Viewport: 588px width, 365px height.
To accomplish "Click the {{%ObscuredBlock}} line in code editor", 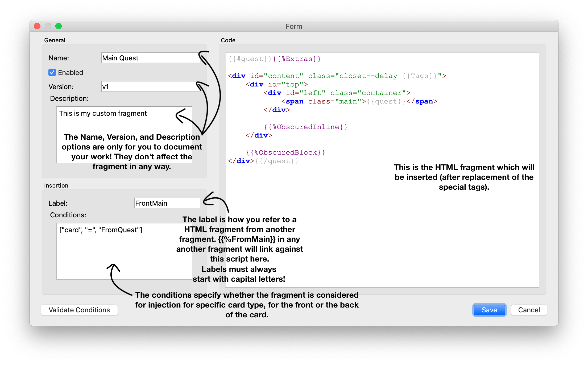I will pyautogui.click(x=285, y=152).
